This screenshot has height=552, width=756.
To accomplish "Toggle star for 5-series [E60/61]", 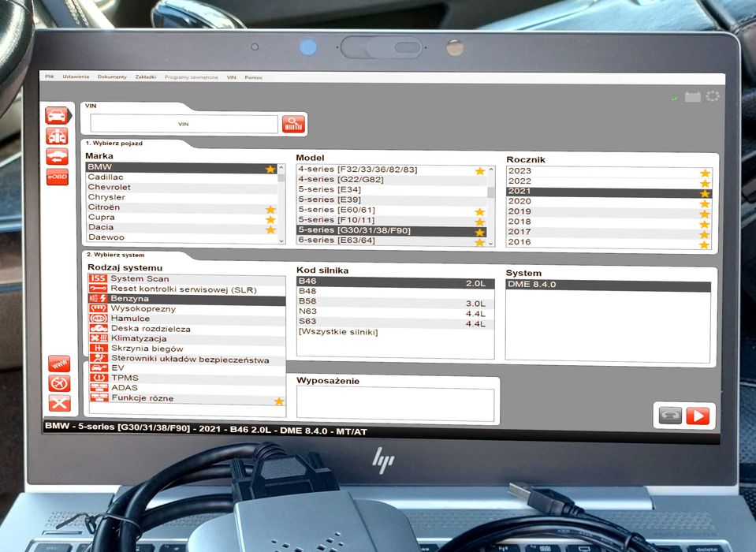I will click(479, 211).
